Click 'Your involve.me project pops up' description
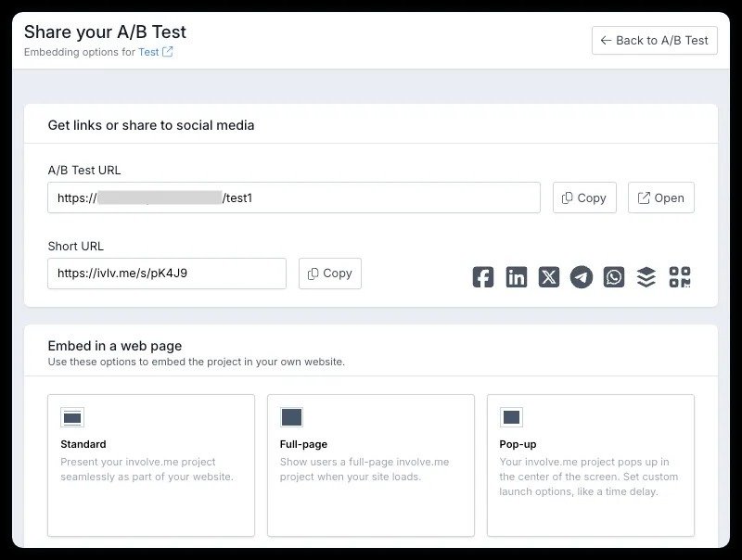This screenshot has height=560, width=742. coord(589,477)
